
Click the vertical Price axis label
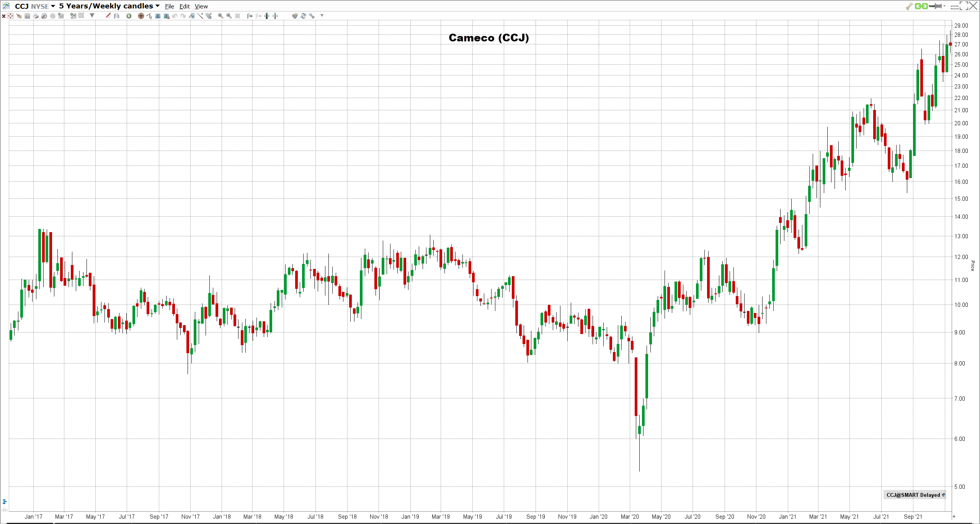click(973, 265)
